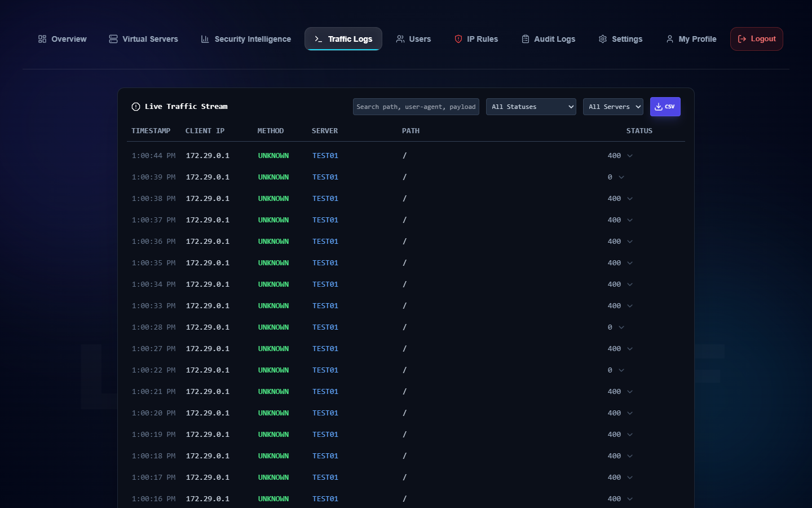Screen dimensions: 812x508
Task: Click TEST01 server in 1:00:28 PM row
Action: [325, 327]
